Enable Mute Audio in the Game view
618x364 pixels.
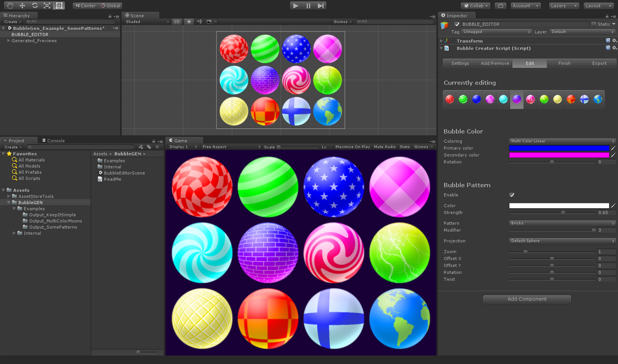coord(384,147)
